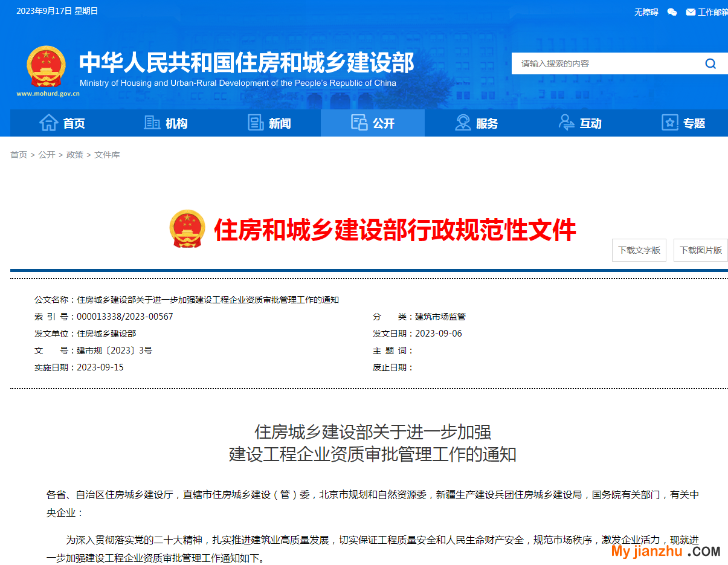Click the document number 建市规〔2023〕3号

pyautogui.click(x=115, y=350)
